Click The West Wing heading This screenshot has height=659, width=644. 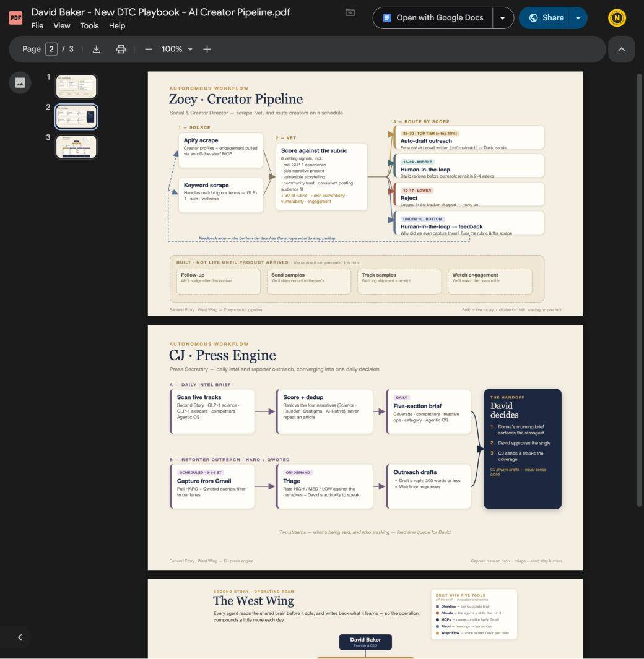tap(253, 601)
